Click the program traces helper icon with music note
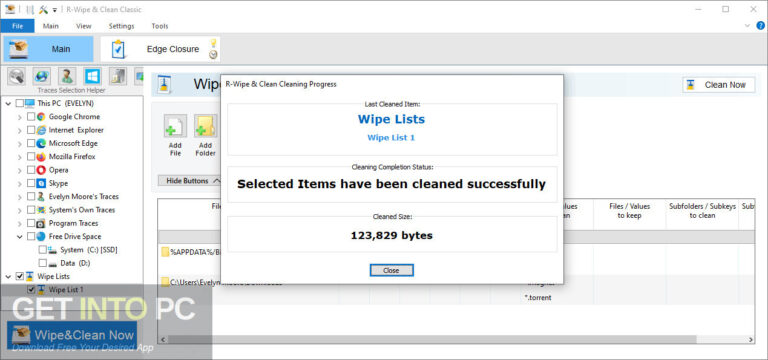The image size is (768, 360). 118,76
